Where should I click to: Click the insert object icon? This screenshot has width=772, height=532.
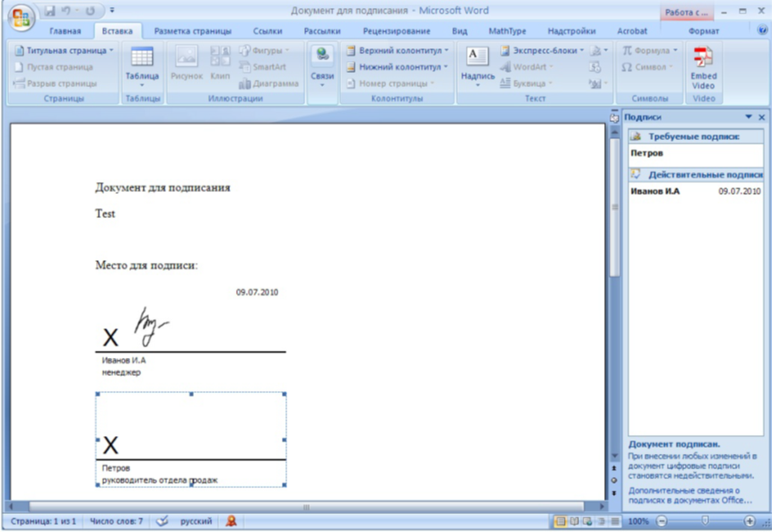tap(598, 83)
